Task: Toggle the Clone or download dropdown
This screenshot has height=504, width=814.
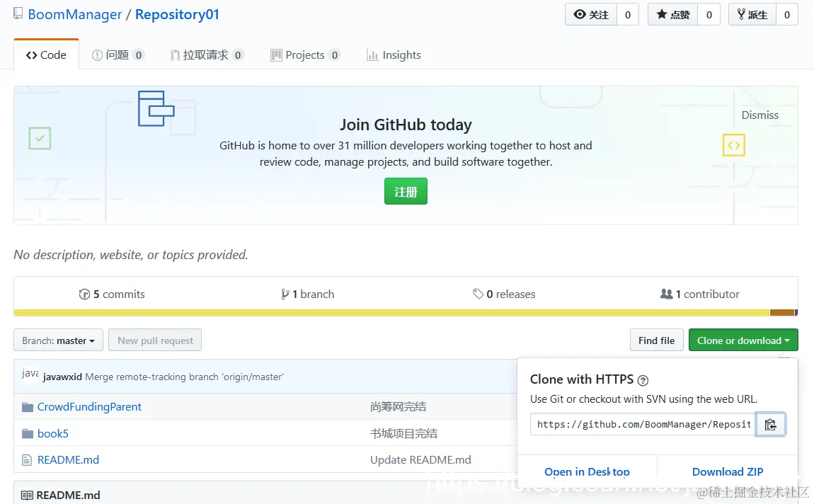Action: point(743,340)
